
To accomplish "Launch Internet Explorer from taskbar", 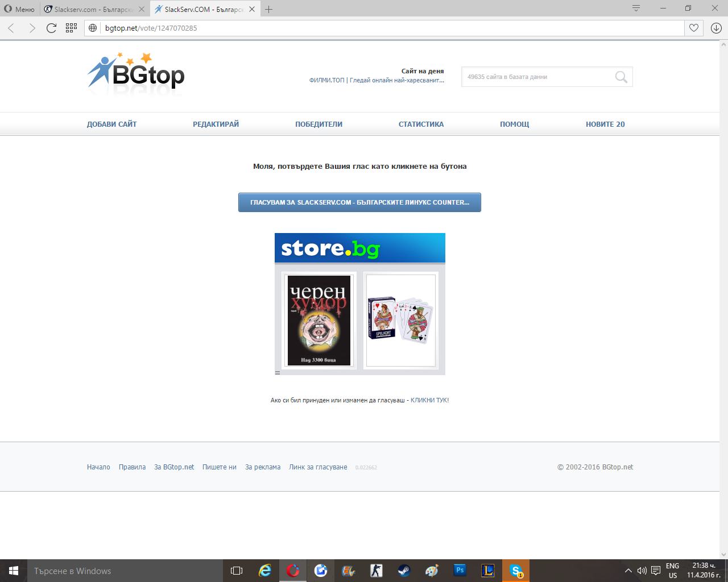I will tap(265, 571).
